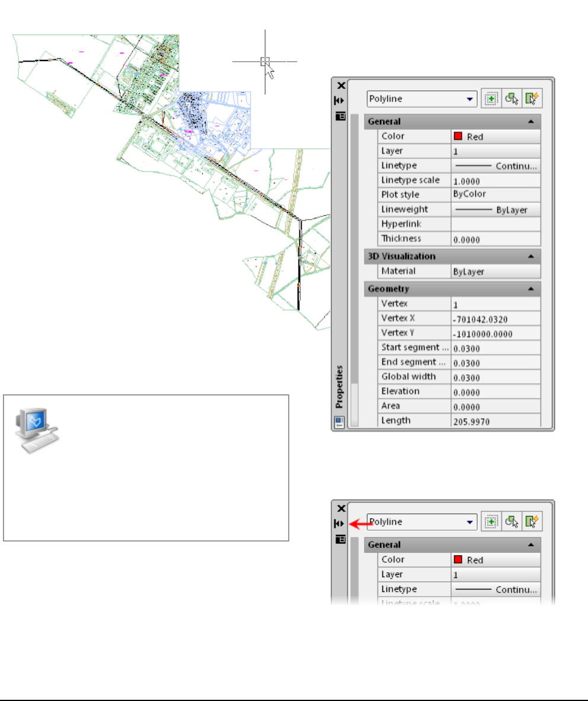
Task: Open Quick Select icon in upper palette
Action: pyautogui.click(x=532, y=99)
